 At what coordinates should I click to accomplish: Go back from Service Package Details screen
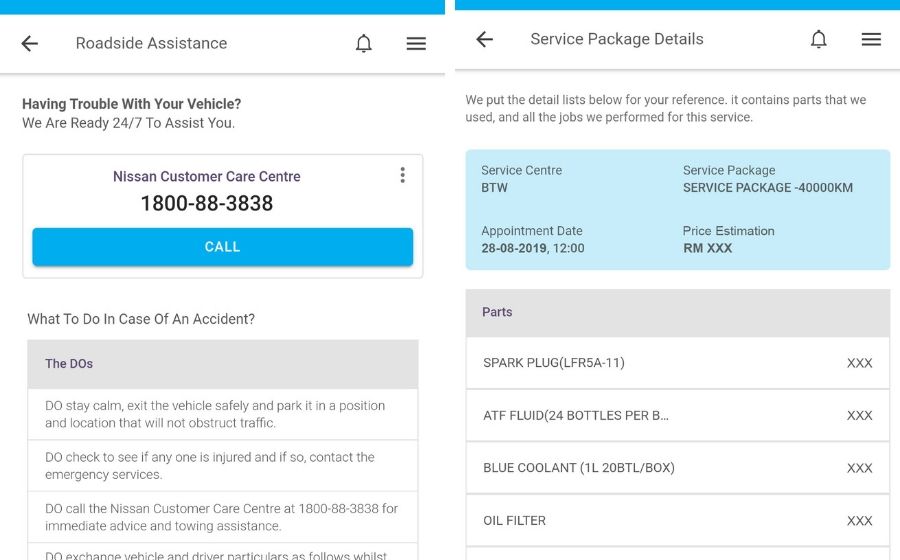pos(485,39)
